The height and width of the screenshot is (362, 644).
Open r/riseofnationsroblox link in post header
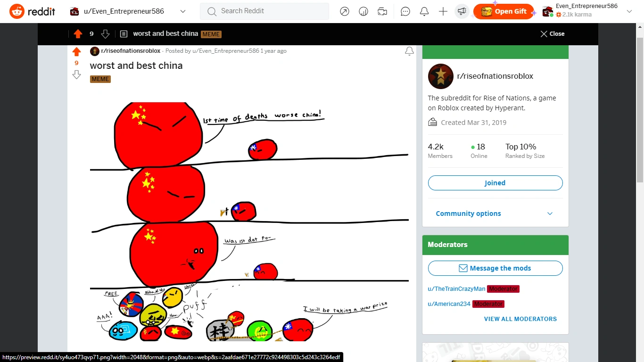131,51
